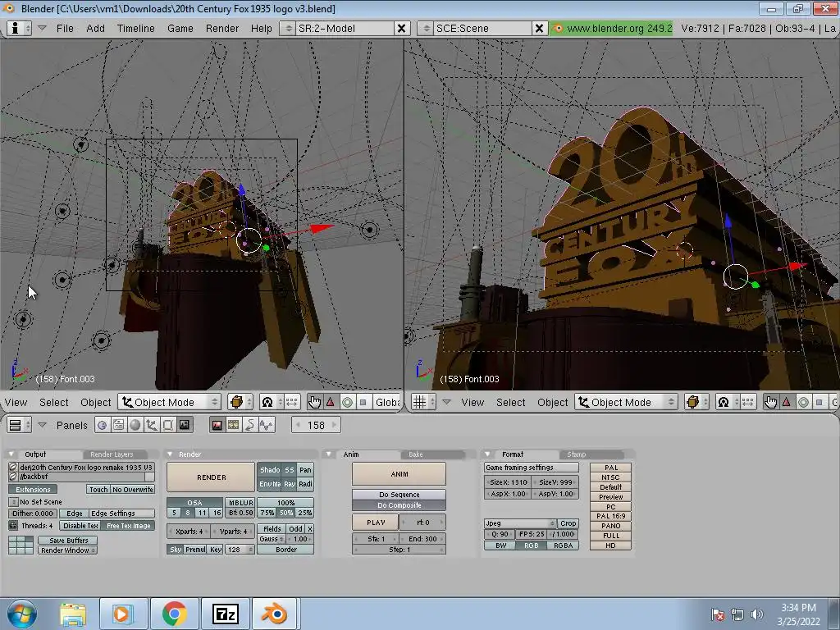
Task: Click the info window type icon
Action: pos(20,29)
